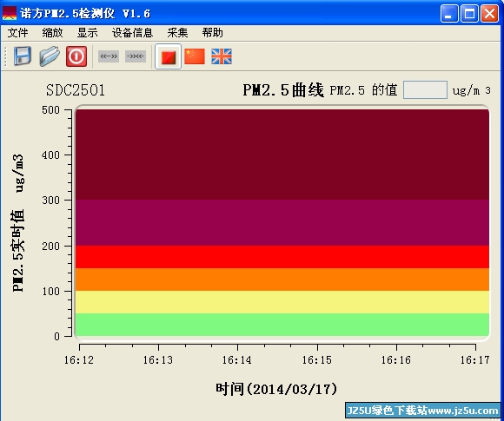Toggle the red square color-band button
The height and width of the screenshot is (421, 504).
click(x=168, y=56)
